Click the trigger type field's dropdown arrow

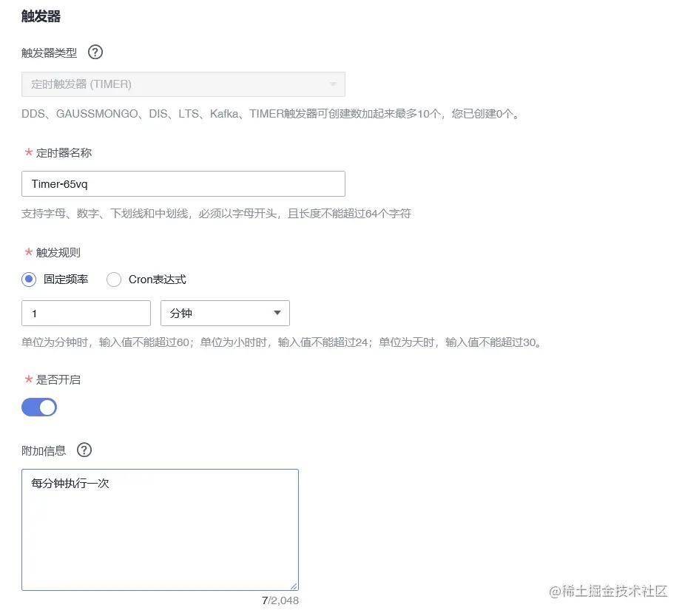pos(333,84)
